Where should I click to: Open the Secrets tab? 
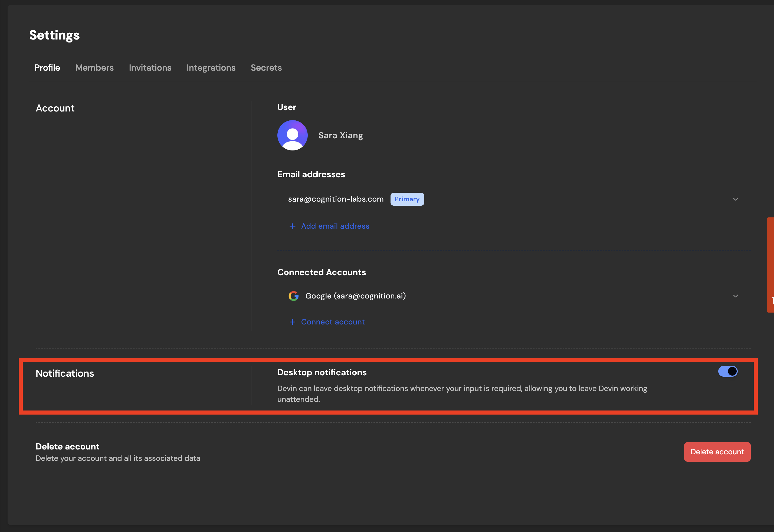point(266,68)
